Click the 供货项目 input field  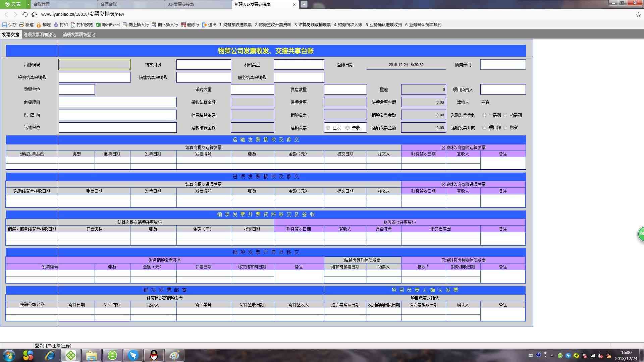(118, 102)
